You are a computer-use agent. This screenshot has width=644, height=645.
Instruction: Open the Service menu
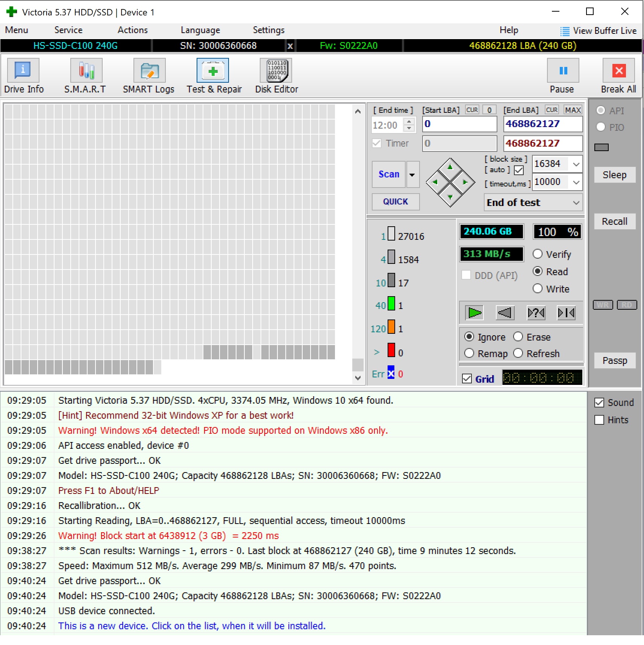pyautogui.click(x=68, y=30)
